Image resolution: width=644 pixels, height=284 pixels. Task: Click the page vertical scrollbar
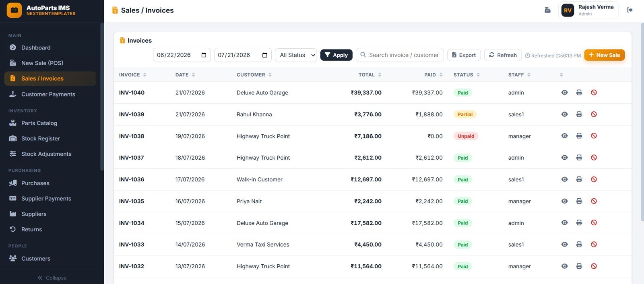(x=642, y=121)
